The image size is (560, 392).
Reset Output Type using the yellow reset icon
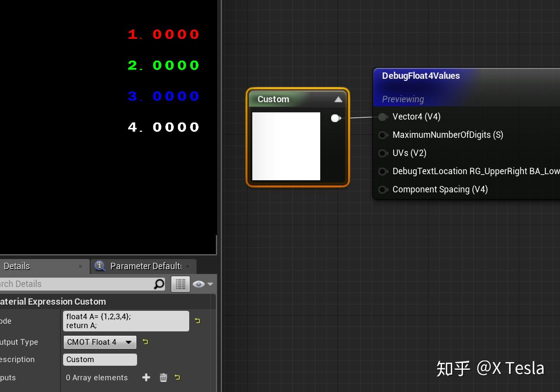pyautogui.click(x=145, y=342)
